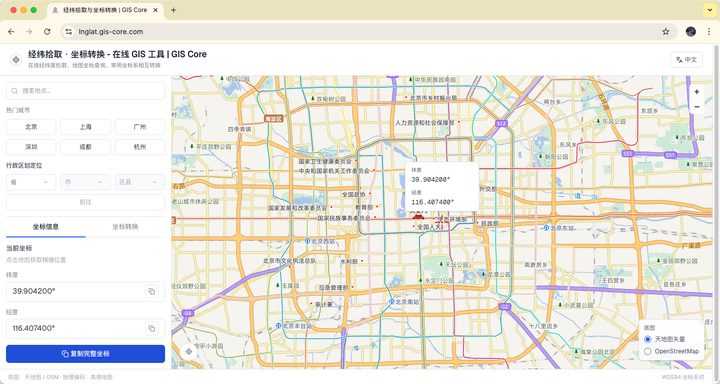Select the OpenStreetMap basemap radio
This screenshot has width=720, height=384.
click(x=647, y=351)
